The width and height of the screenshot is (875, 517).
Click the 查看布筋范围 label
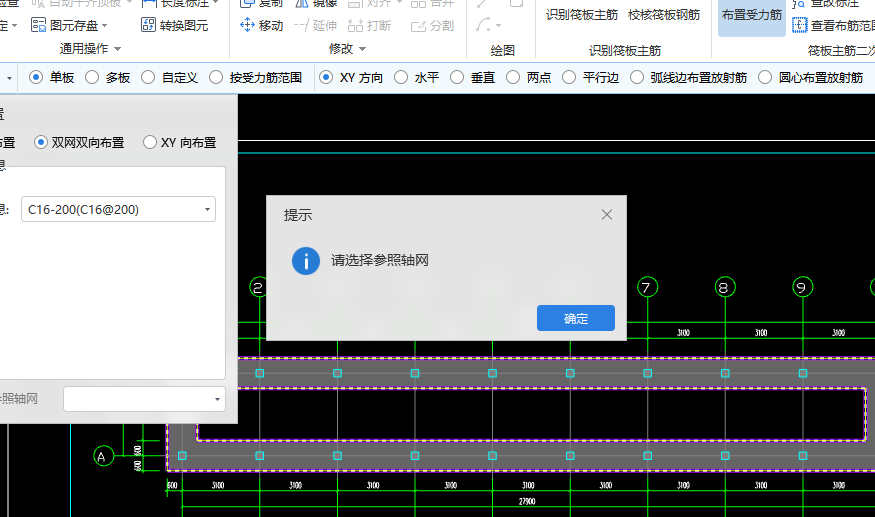point(843,26)
